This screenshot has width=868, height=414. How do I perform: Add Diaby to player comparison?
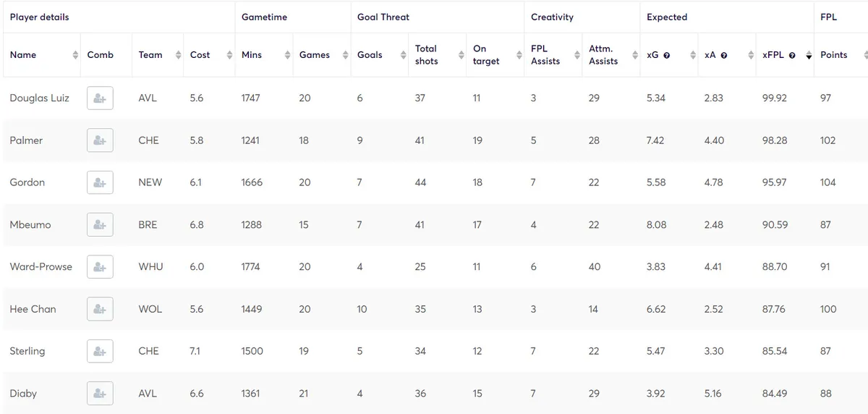coord(100,393)
